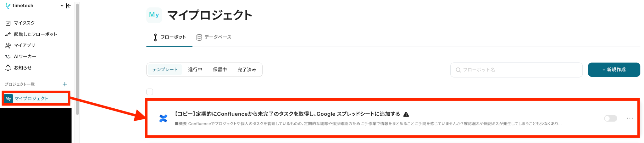The image size is (644, 143).
Task: Add a new project with plus icon
Action: coord(65,84)
